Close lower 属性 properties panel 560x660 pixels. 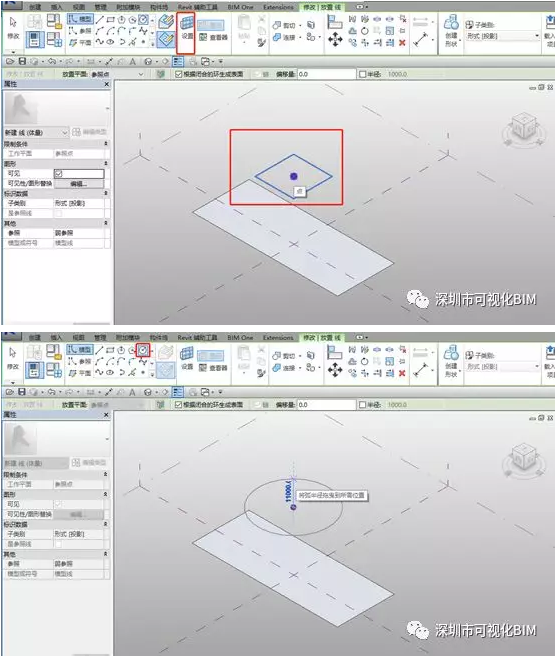[x=107, y=415]
